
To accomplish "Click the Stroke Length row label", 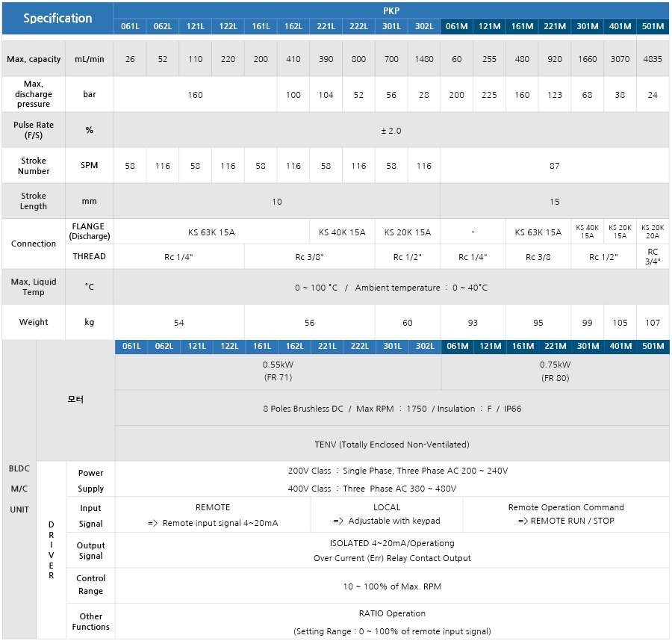I will (34, 202).
